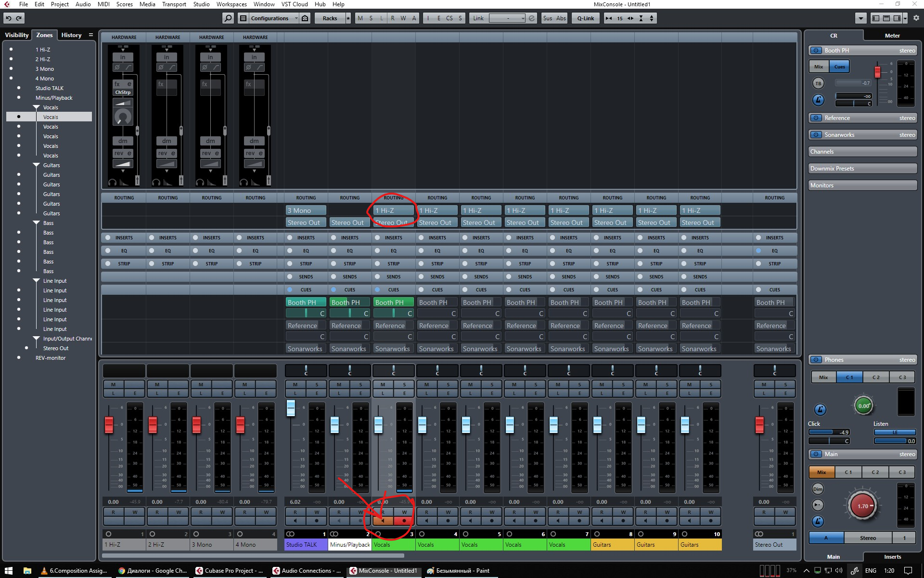Image resolution: width=924 pixels, height=578 pixels.
Task: Click the Racks button
Action: (330, 18)
